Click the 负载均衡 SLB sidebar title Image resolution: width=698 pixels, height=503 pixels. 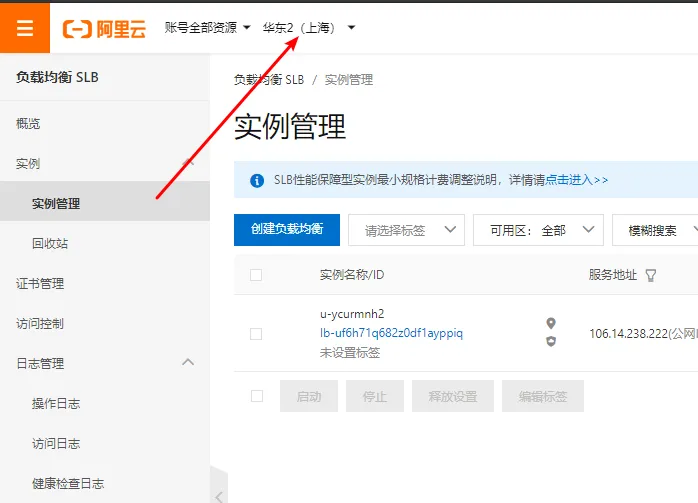point(57,77)
